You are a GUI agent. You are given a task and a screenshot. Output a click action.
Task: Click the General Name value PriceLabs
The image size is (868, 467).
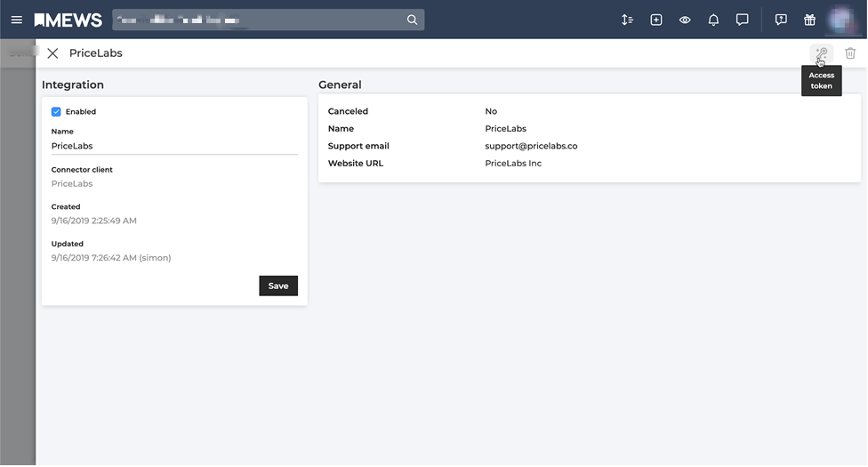click(505, 128)
